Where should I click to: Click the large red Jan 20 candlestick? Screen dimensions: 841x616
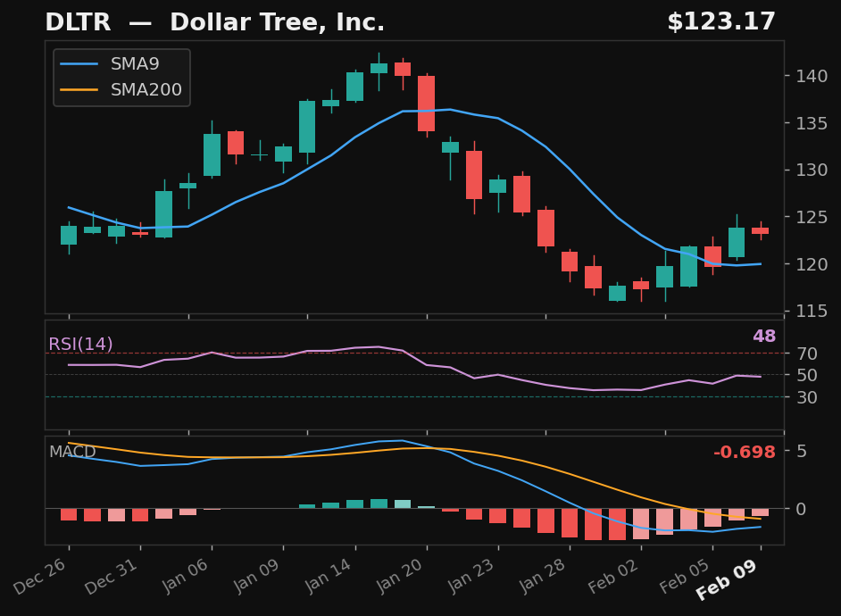(427, 104)
